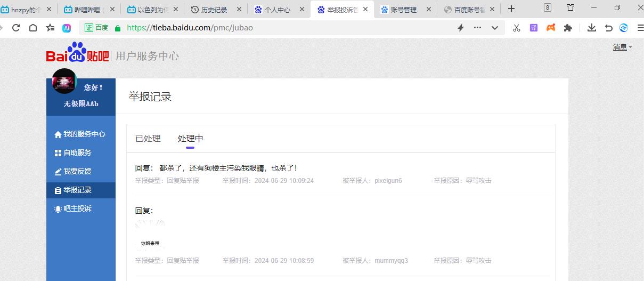Open the bookmarks star icon

click(x=50, y=28)
